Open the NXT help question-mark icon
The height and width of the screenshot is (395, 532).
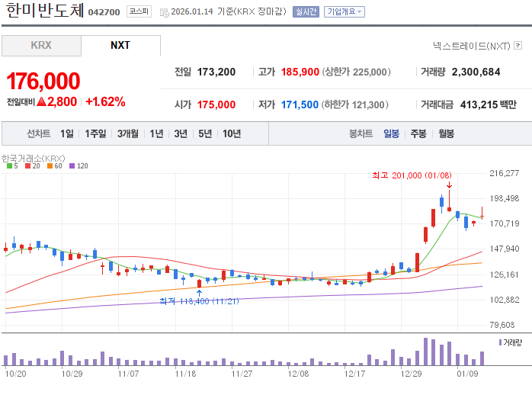tap(518, 46)
